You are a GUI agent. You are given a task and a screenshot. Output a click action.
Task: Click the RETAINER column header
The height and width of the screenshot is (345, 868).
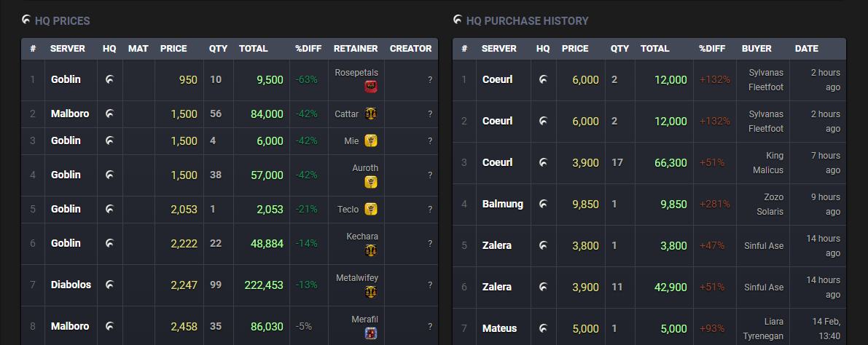click(x=356, y=49)
